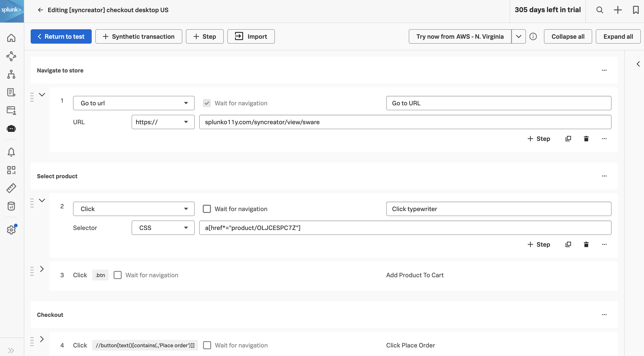Delete step 2 with the trash icon
Image resolution: width=644 pixels, height=356 pixels.
[586, 244]
